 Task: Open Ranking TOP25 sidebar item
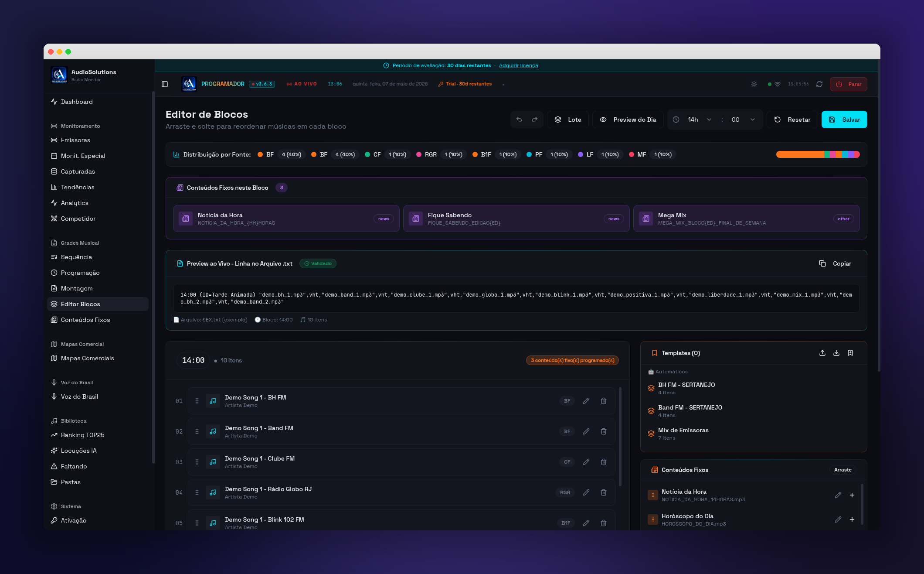pyautogui.click(x=98, y=435)
